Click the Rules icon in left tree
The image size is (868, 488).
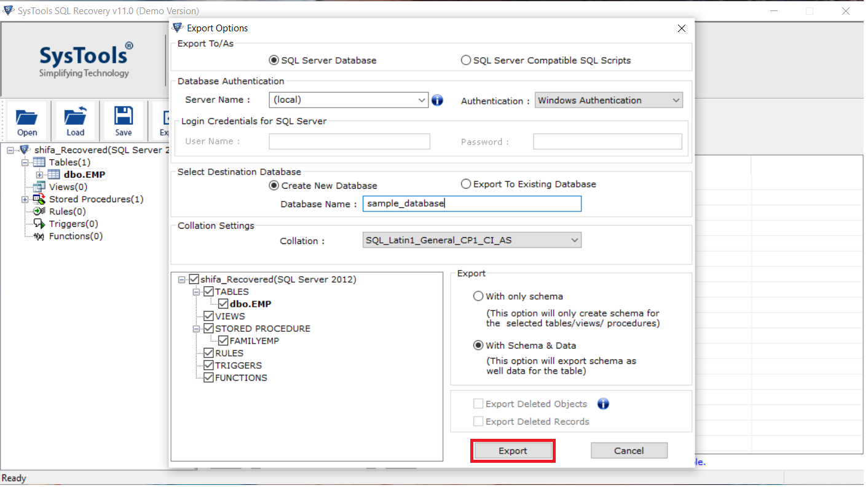pyautogui.click(x=39, y=211)
